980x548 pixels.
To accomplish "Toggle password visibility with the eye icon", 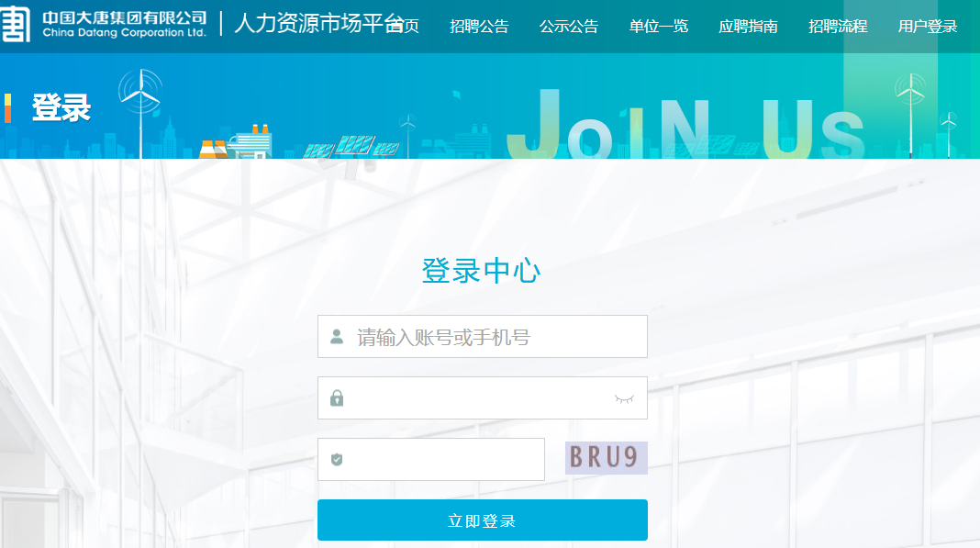I will pos(624,397).
